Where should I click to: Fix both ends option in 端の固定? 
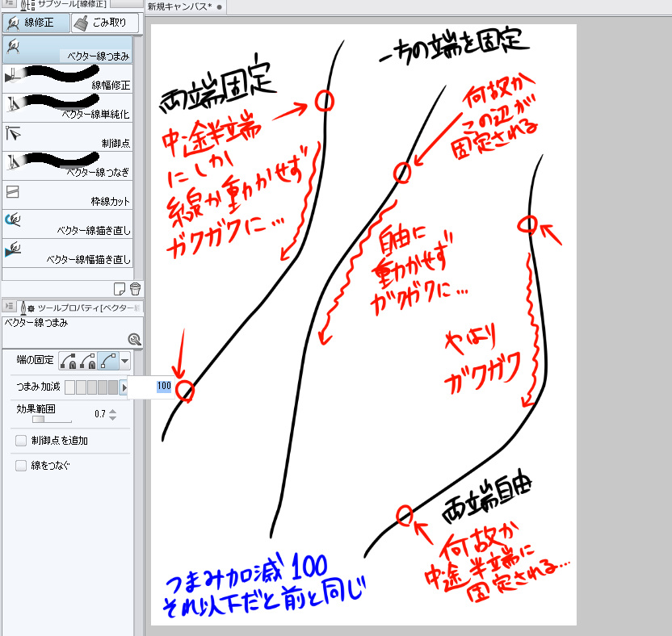68,361
